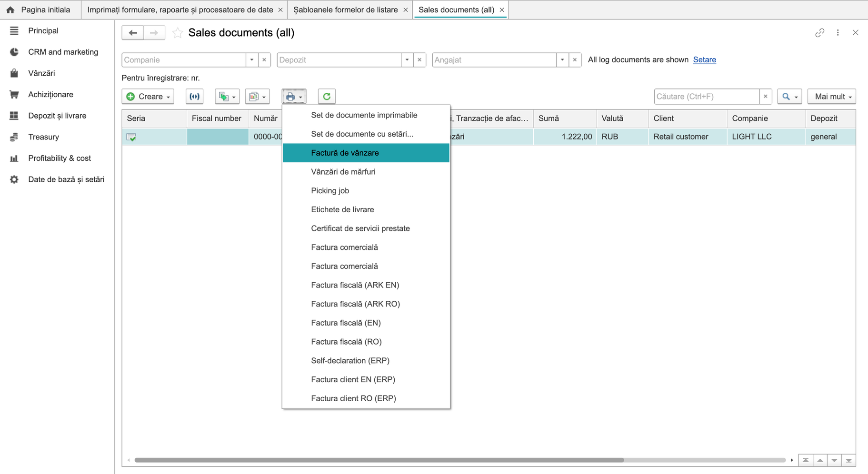Image resolution: width=868 pixels, height=474 pixels.
Task: Expand the Companie filter dropdown
Action: tap(252, 60)
